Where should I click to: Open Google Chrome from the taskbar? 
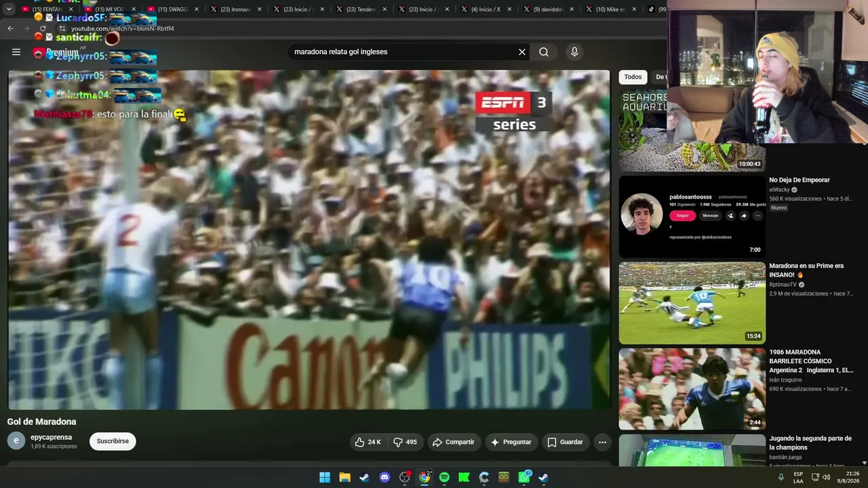[x=425, y=477]
